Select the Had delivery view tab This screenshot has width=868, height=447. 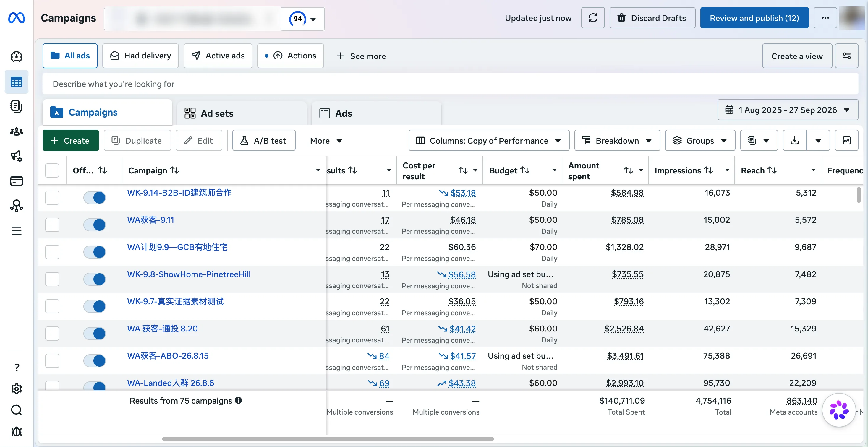(140, 56)
